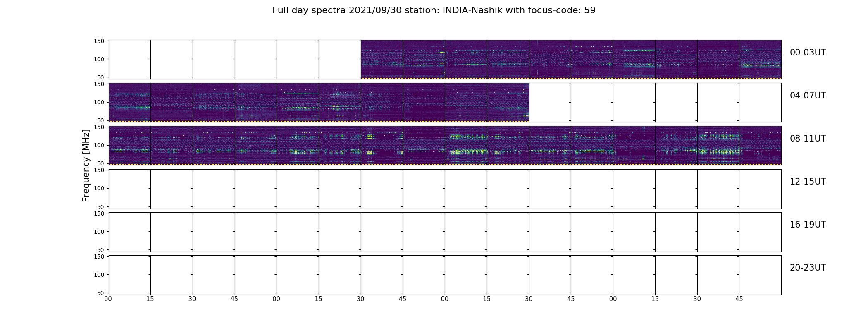Click the '50' frequency tick of the 20-23UT row
This screenshot has height=331, width=868.
click(x=101, y=293)
